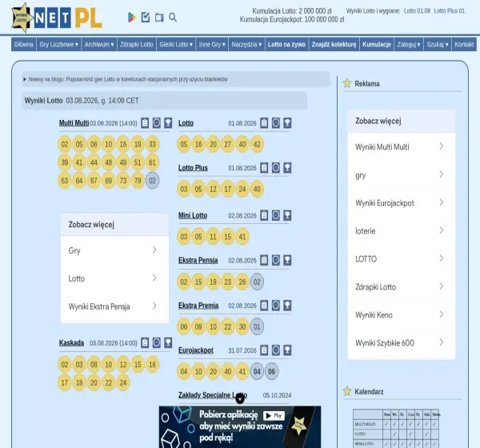
Task: Click the Wyniki Lotto NET PL star logo
Action: pyautogui.click(x=57, y=18)
